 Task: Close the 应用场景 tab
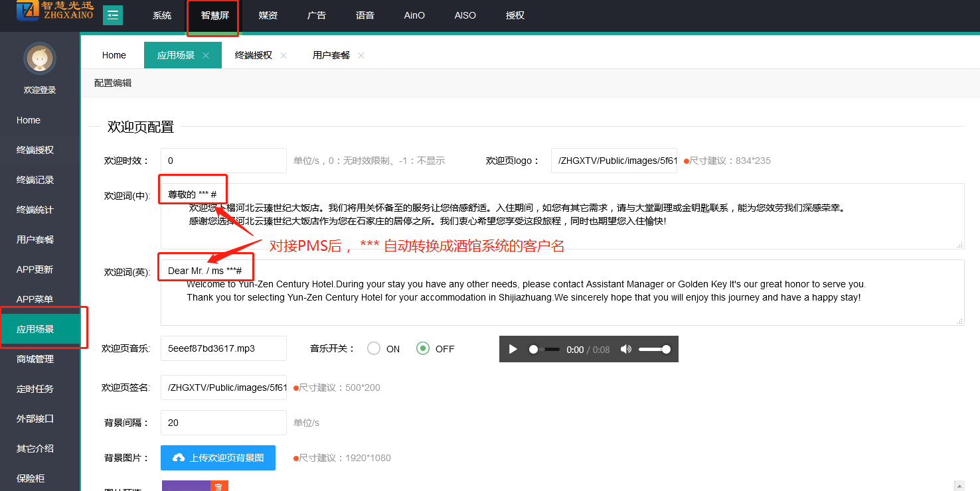tap(206, 56)
